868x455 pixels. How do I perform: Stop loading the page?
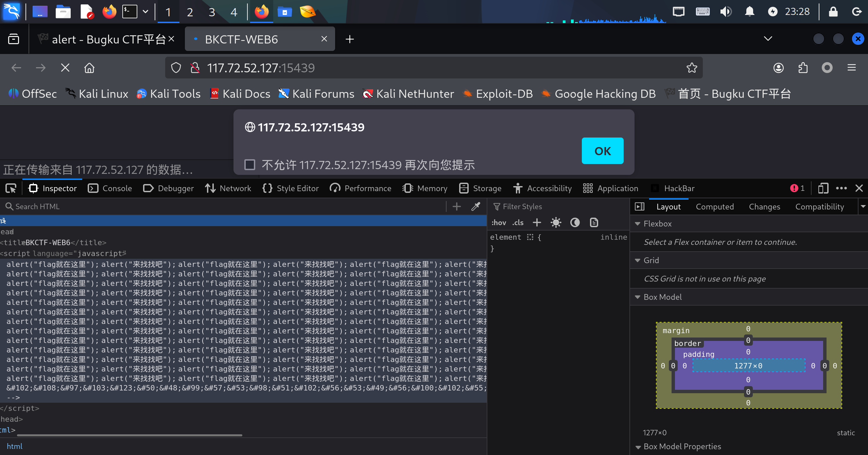65,68
